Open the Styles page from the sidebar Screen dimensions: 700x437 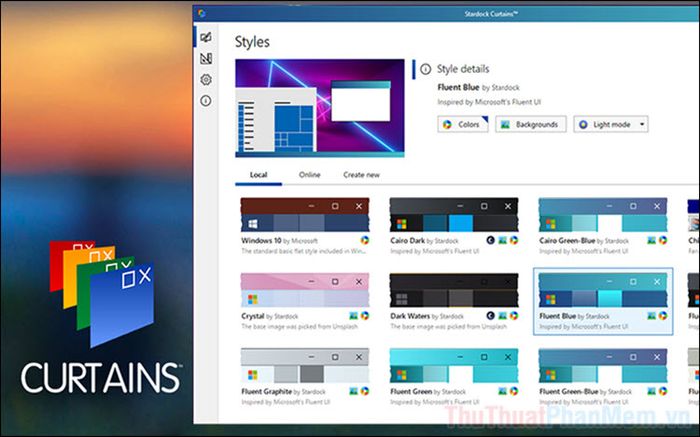(206, 37)
